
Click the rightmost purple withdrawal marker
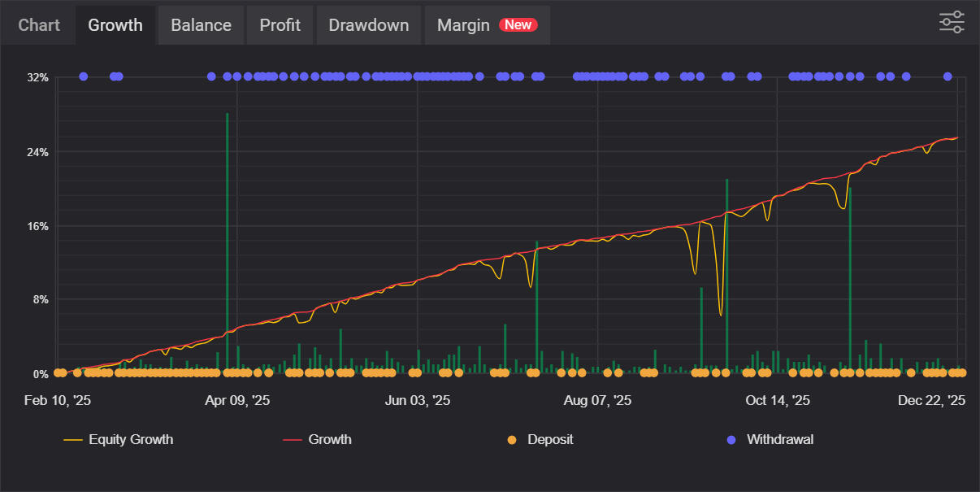point(947,76)
